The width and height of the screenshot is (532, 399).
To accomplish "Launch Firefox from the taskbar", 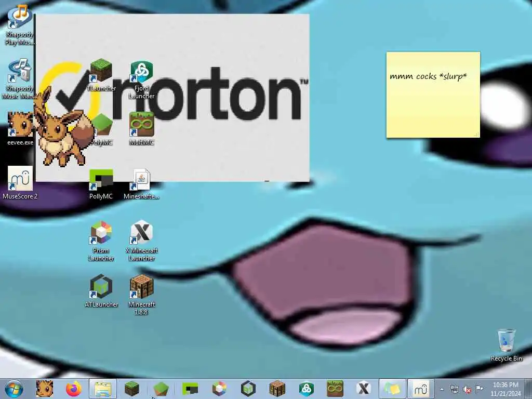I will tap(74, 389).
